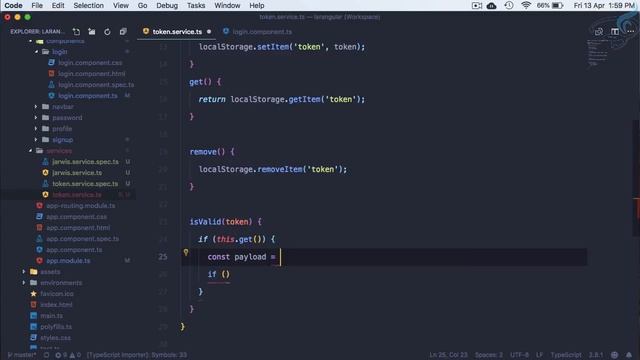
Task: Click the unsaved dot on token.service.ts tab
Action: pyautogui.click(x=209, y=31)
